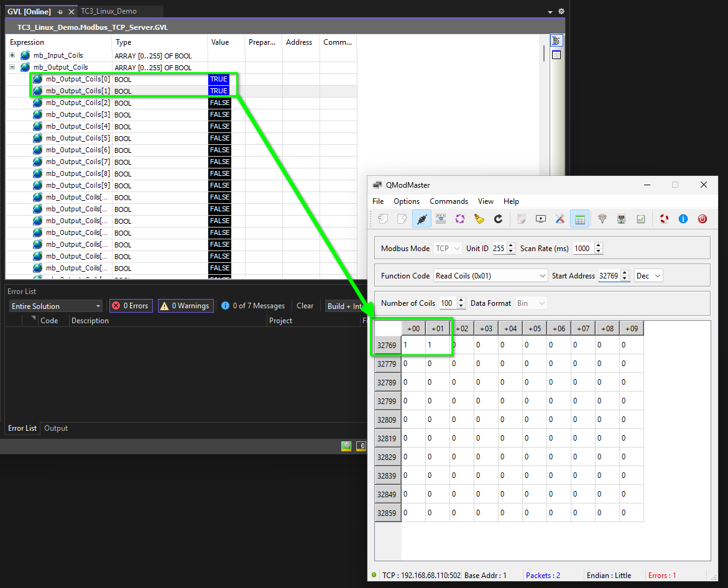Click the black circular reset counters arrow

pyautogui.click(x=498, y=219)
